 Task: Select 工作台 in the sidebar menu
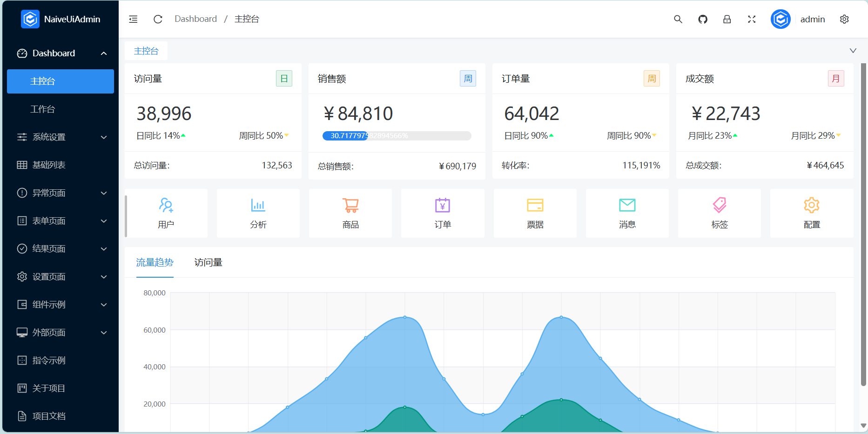click(61, 109)
